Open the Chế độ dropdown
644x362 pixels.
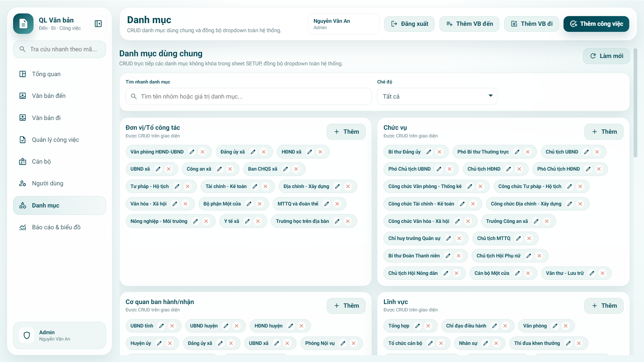click(x=437, y=97)
